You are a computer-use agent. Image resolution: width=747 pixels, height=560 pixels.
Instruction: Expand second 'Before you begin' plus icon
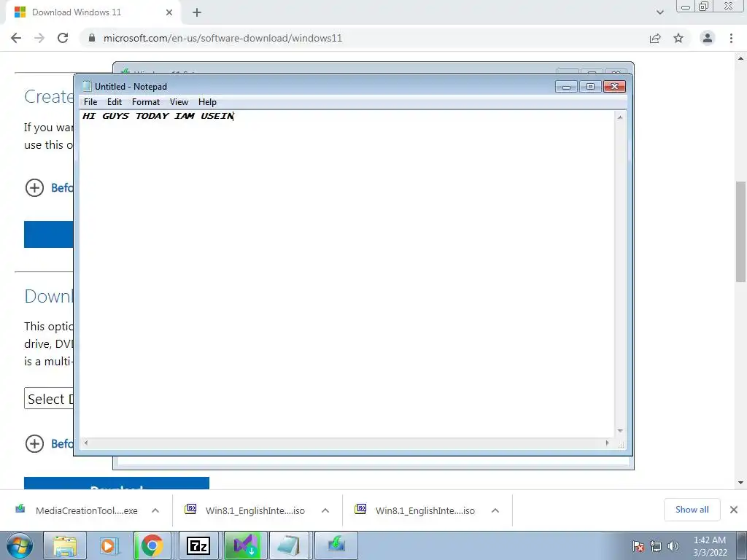(x=34, y=443)
